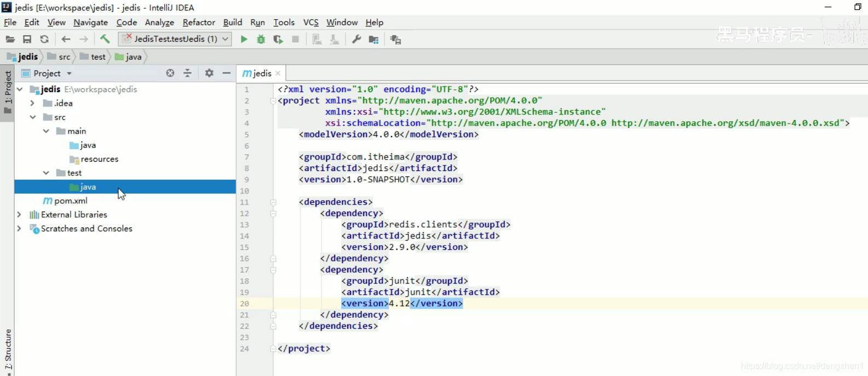Start debugging with the green bug icon
The height and width of the screenshot is (376, 868).
pos(261,39)
